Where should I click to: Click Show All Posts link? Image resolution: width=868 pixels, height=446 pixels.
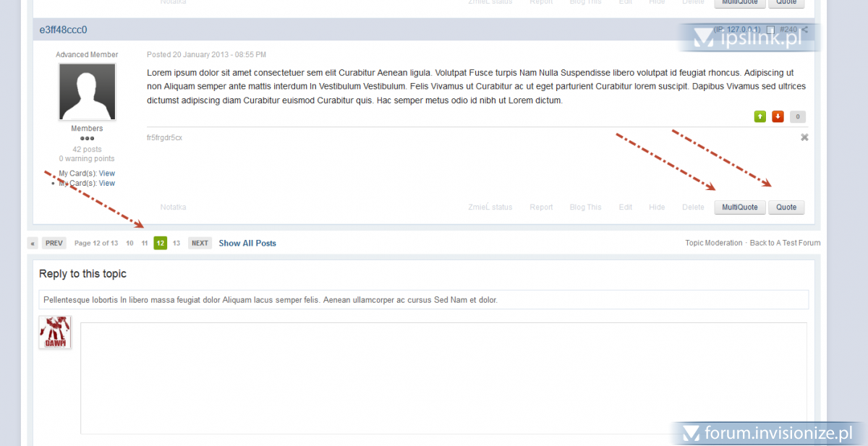coord(247,244)
